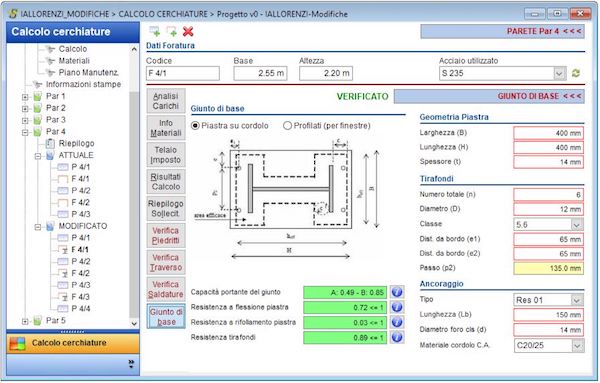The width and height of the screenshot is (600, 383).
Task: Click the application logo in title bar
Action: 13,14
